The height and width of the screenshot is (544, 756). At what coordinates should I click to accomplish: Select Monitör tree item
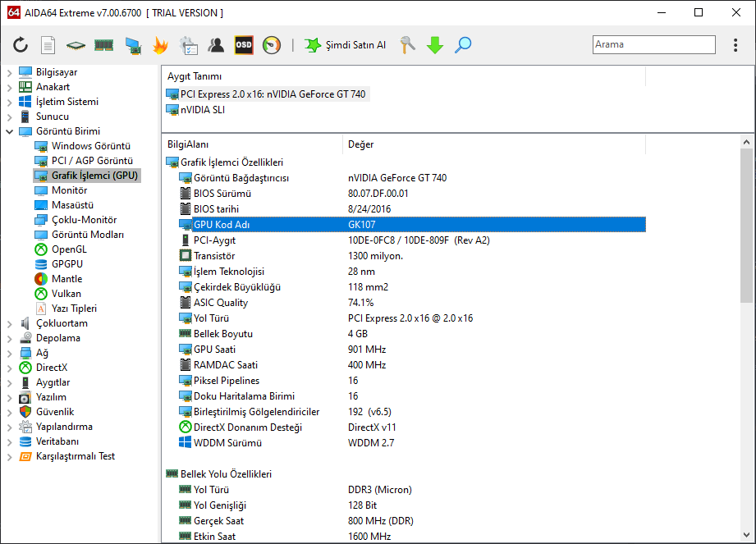coord(61,190)
